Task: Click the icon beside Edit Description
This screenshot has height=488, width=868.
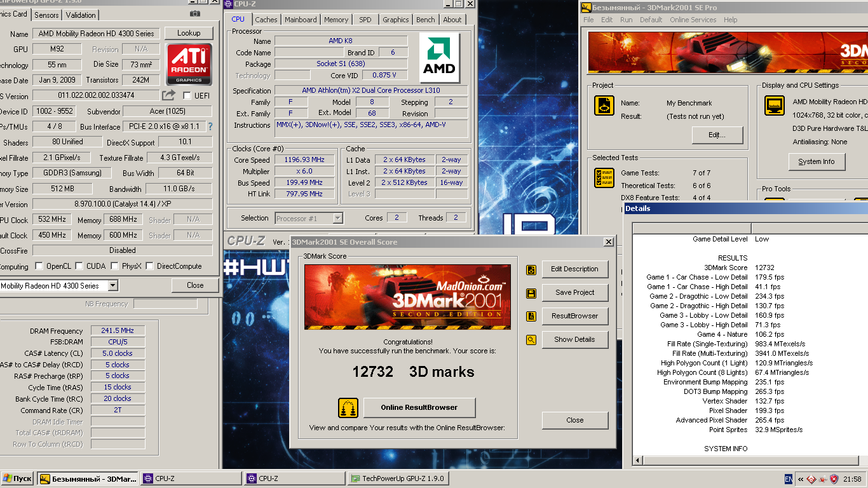Action: (x=531, y=269)
